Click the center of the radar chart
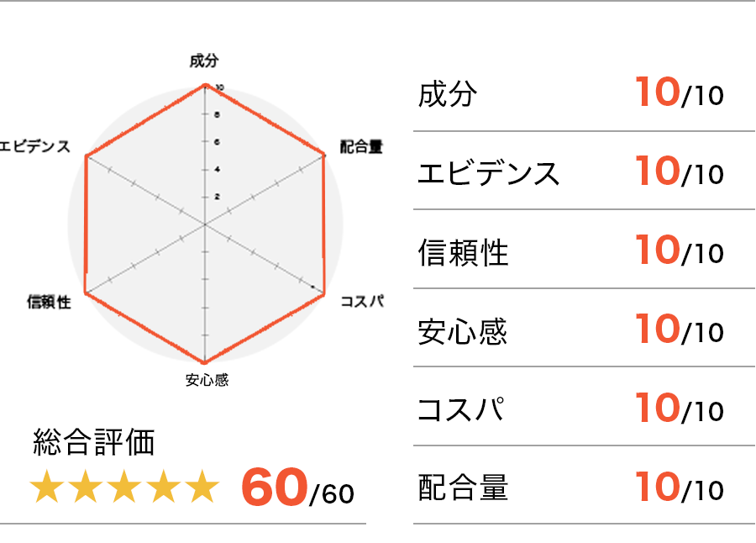Screen dimensions: 756x543 [x=205, y=224]
